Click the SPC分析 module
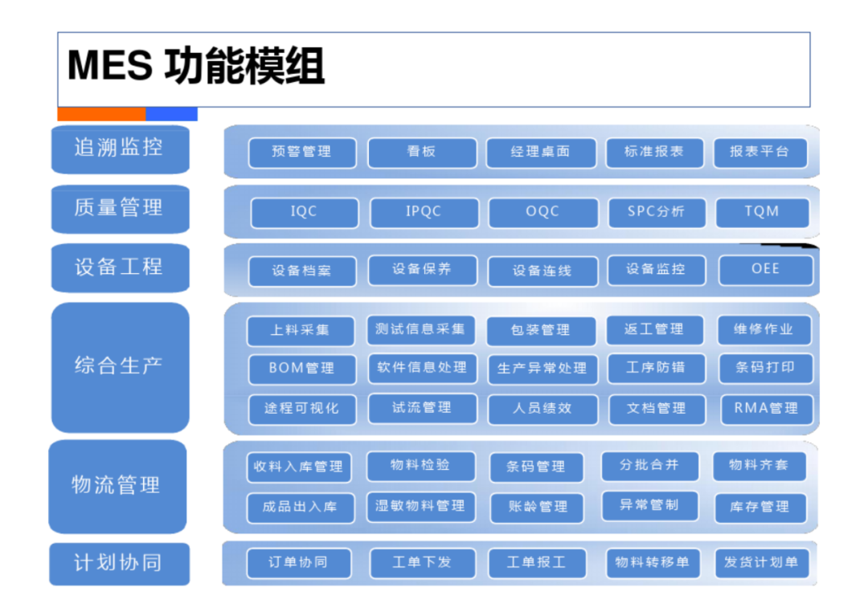This screenshot has width=868, height=600. pyautogui.click(x=657, y=212)
